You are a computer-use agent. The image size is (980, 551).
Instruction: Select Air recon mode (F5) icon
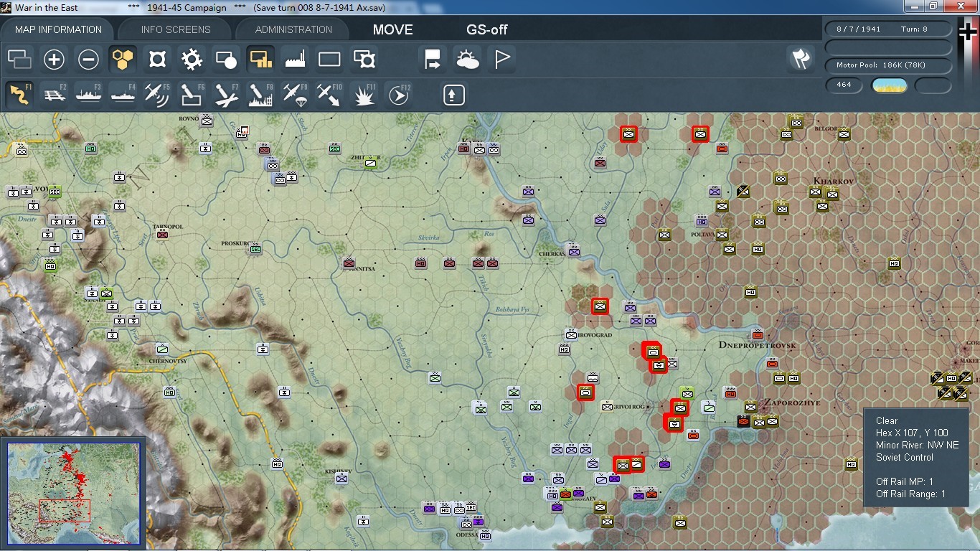[x=157, y=95]
